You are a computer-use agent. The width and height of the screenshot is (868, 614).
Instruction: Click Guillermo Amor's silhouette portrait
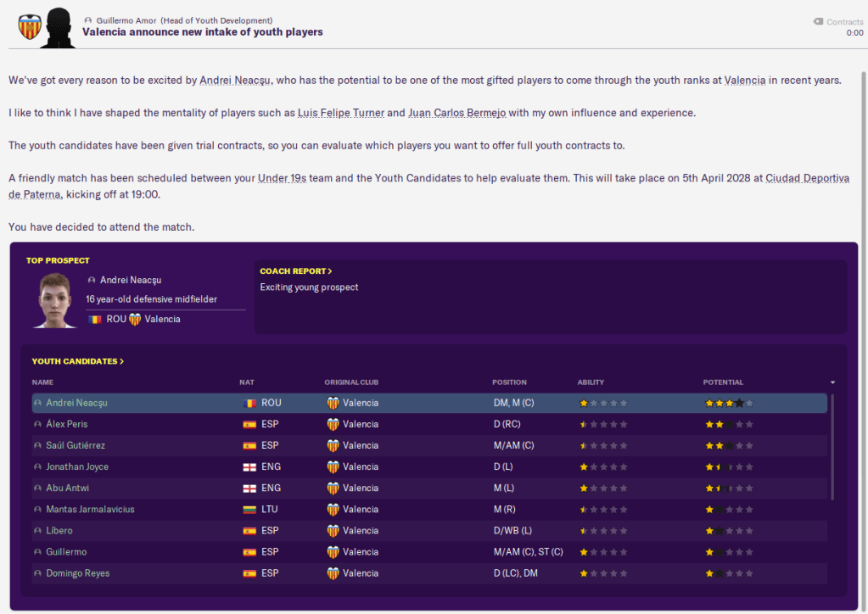click(59, 26)
